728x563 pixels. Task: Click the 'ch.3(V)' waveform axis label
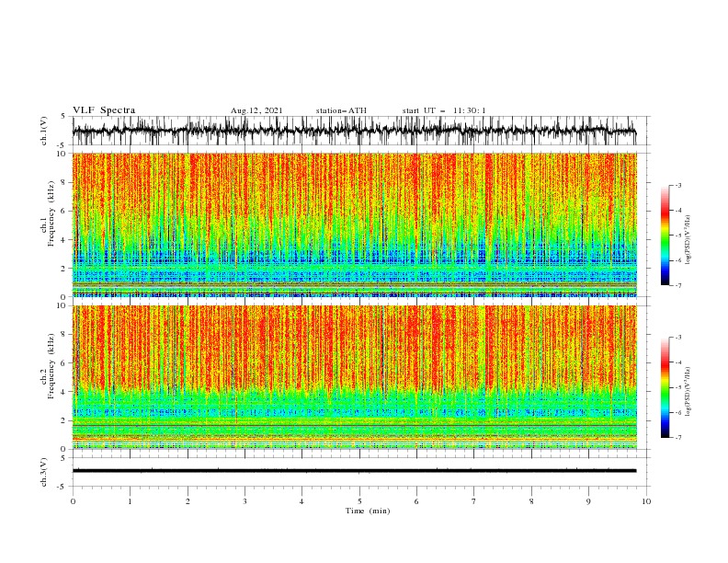[x=44, y=472]
